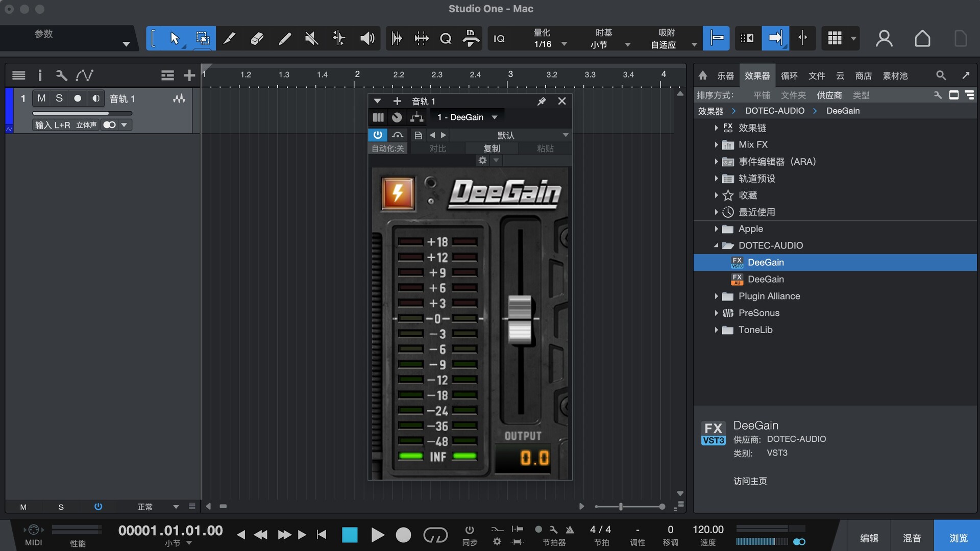Screen dimensions: 980x551
Task: Mute track 音轨 1
Action: tap(41, 98)
